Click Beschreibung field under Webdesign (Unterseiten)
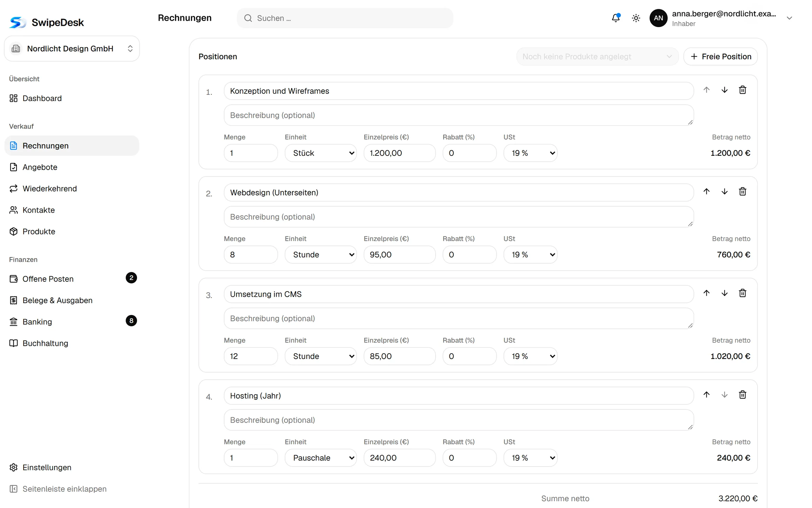Viewport: 812px width, 508px height. 459,217
